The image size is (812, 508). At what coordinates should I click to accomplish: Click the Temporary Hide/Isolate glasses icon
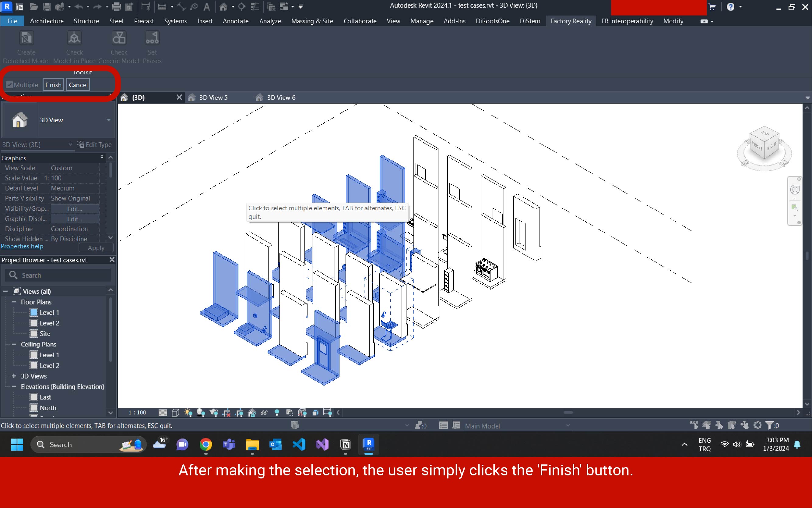[264, 413]
